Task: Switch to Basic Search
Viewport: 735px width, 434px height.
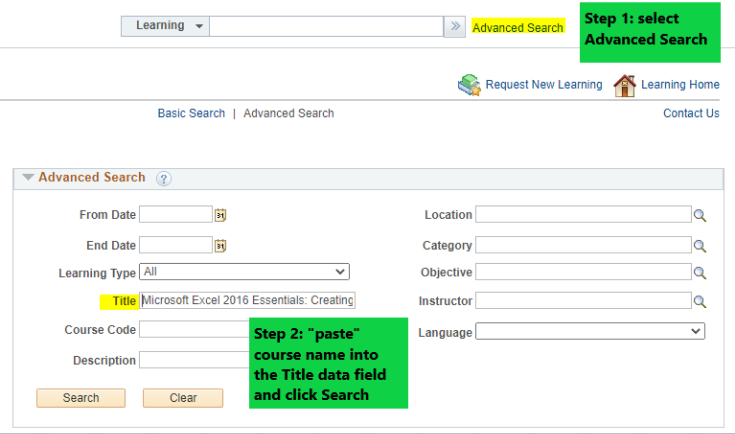Action: (x=191, y=113)
